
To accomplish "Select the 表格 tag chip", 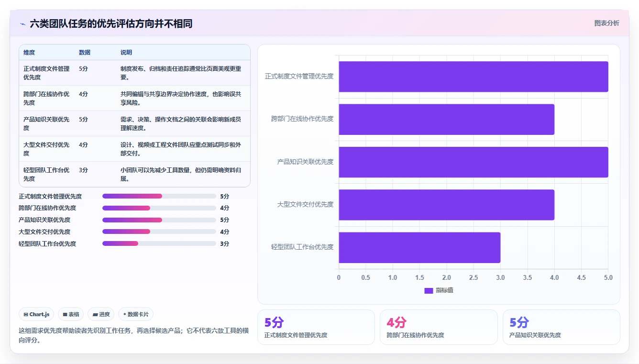I will [71, 314].
